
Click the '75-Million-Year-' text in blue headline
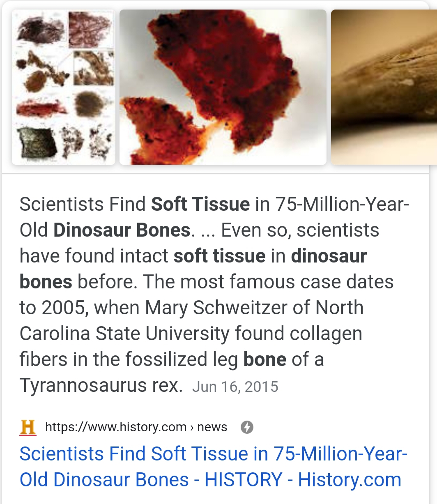[x=340, y=454]
